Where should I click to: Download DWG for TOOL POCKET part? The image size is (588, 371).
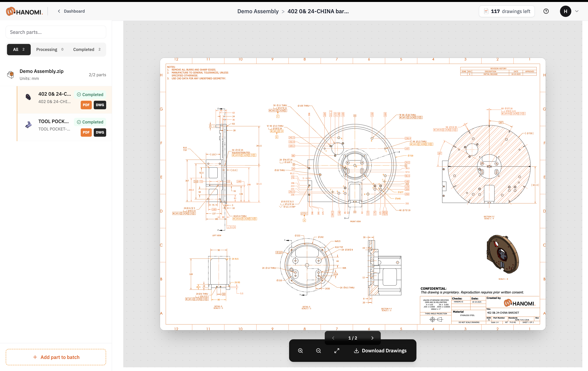coord(100,132)
